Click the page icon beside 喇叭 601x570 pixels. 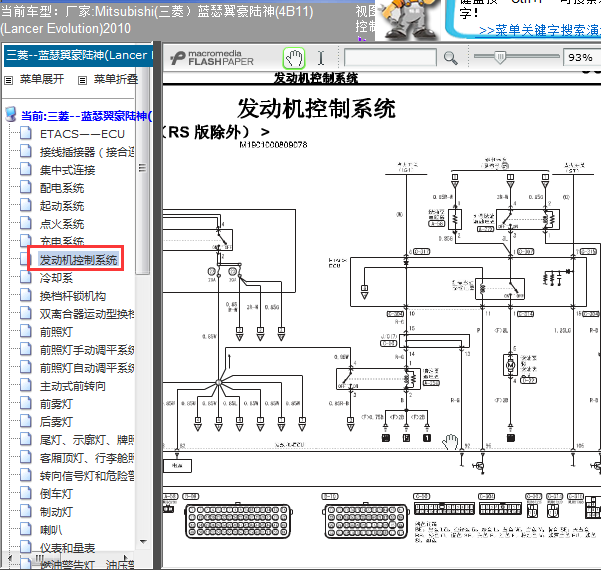(x=26, y=530)
